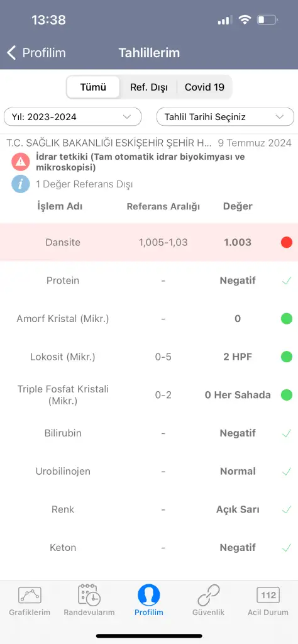Tap the red dot next to Dansite

(287, 242)
